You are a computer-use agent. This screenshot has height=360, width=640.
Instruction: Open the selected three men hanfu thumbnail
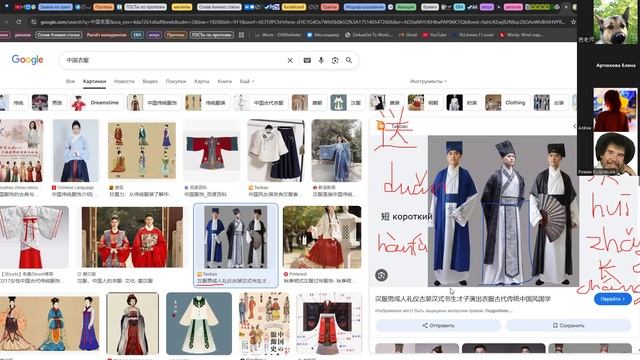pos(236,238)
